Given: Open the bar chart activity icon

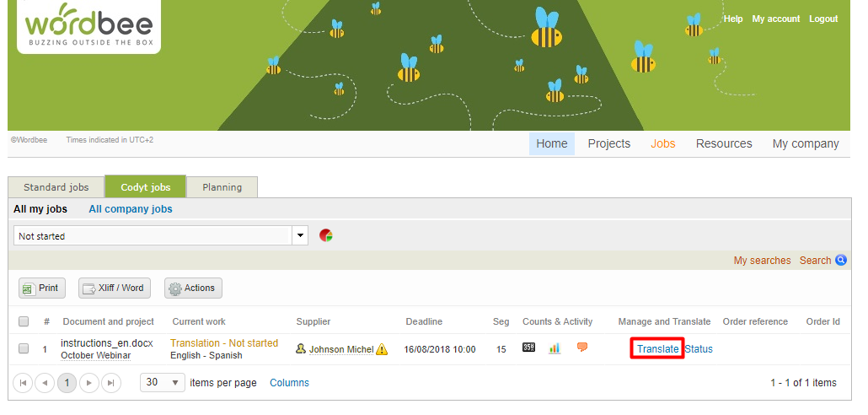Looking at the screenshot, I should click(555, 348).
